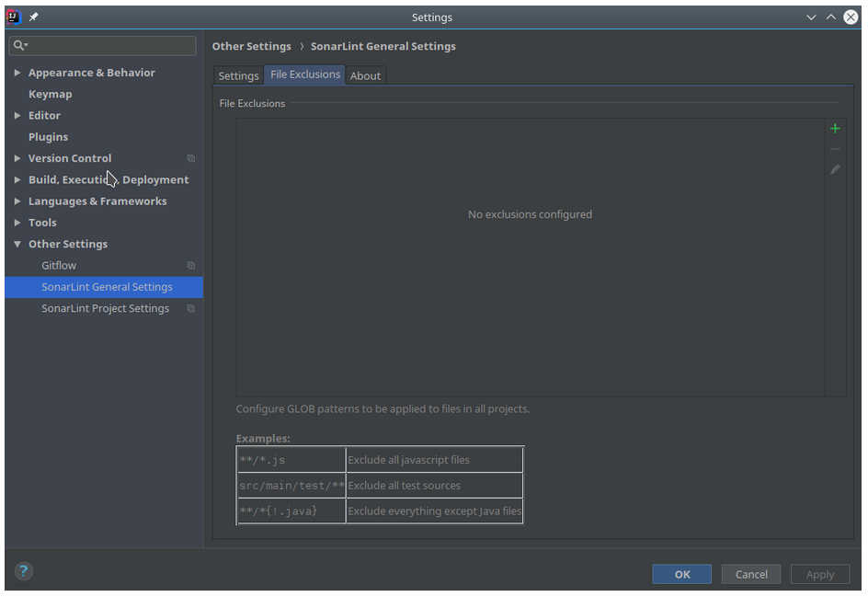Open help via question mark icon
The image size is (868, 597).
(23, 571)
